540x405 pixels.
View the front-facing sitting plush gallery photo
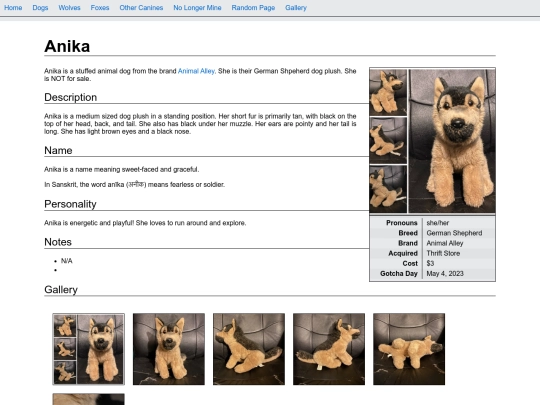click(169, 349)
